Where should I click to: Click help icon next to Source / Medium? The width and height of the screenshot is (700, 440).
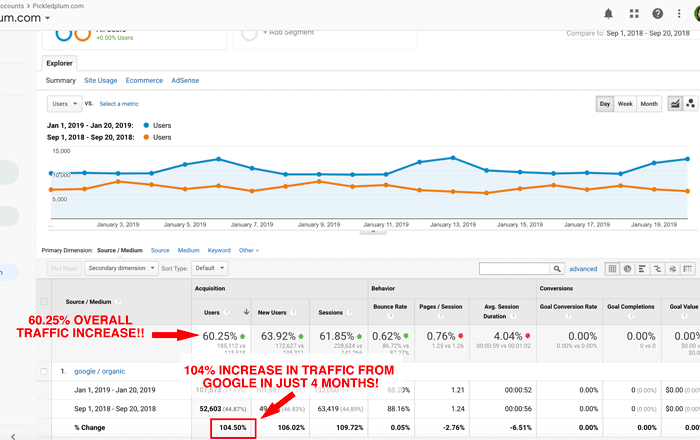pos(118,302)
